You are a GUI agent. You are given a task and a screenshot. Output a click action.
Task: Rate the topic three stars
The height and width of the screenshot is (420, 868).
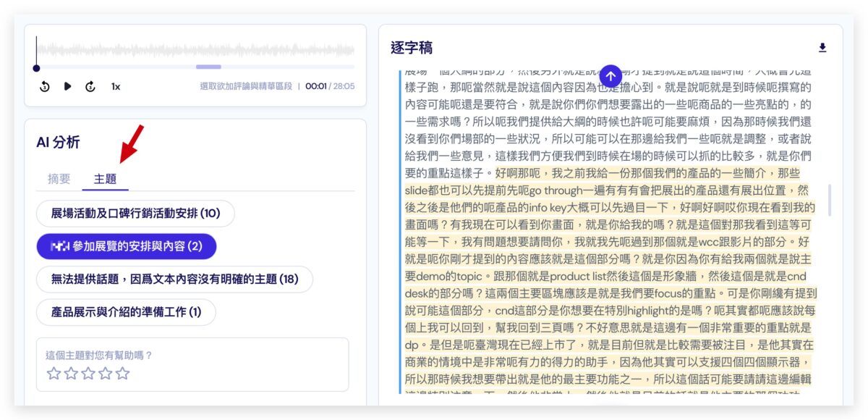coord(88,374)
